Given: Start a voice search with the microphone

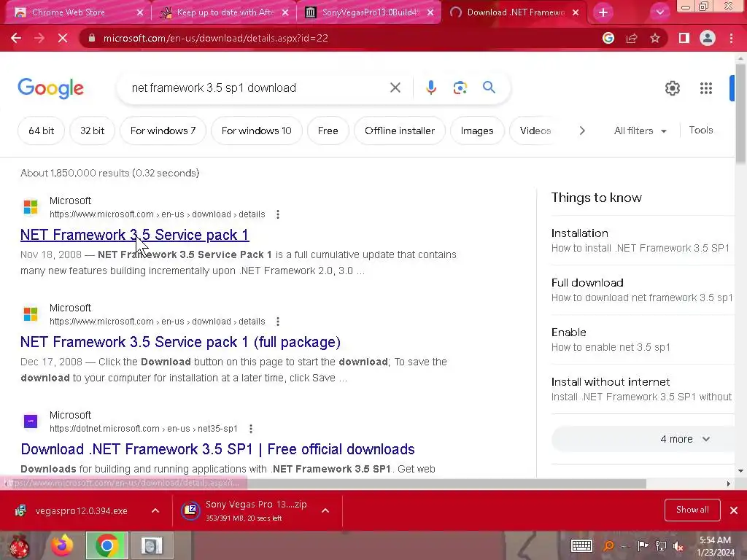Looking at the screenshot, I should pyautogui.click(x=430, y=87).
